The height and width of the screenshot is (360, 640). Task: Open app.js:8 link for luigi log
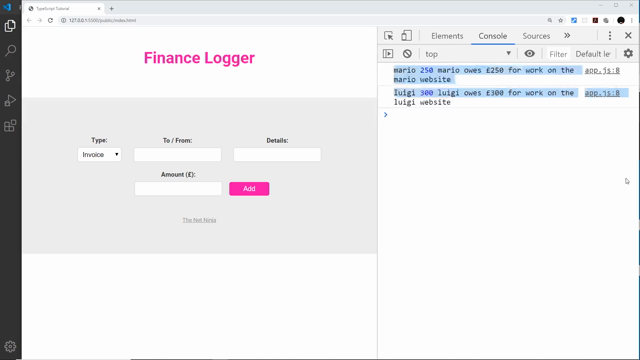click(x=602, y=93)
